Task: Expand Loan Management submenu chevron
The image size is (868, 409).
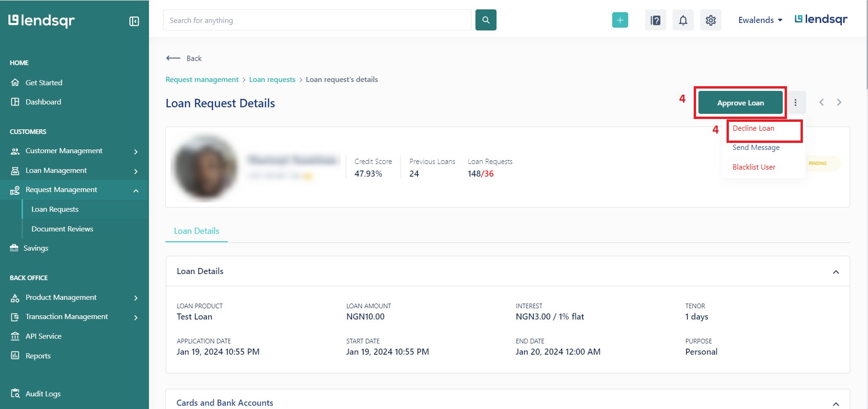Action: click(x=136, y=171)
